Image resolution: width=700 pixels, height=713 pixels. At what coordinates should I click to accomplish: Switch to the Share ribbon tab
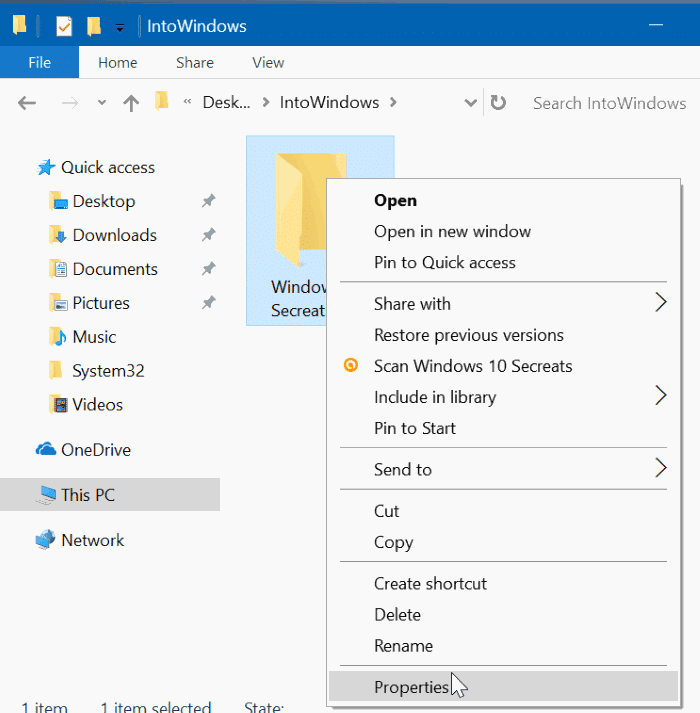pyautogui.click(x=195, y=62)
